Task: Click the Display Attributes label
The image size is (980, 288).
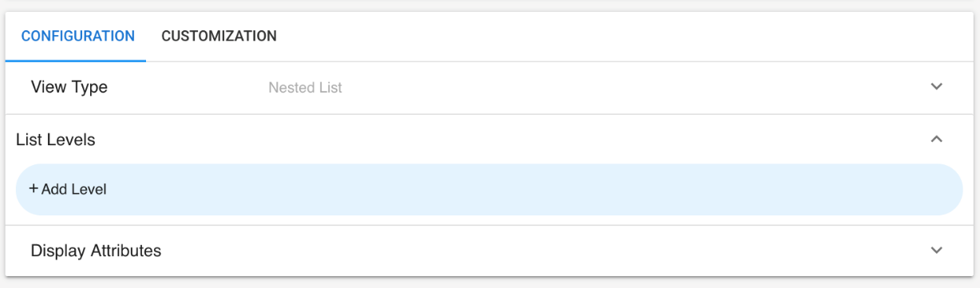Action: (96, 251)
